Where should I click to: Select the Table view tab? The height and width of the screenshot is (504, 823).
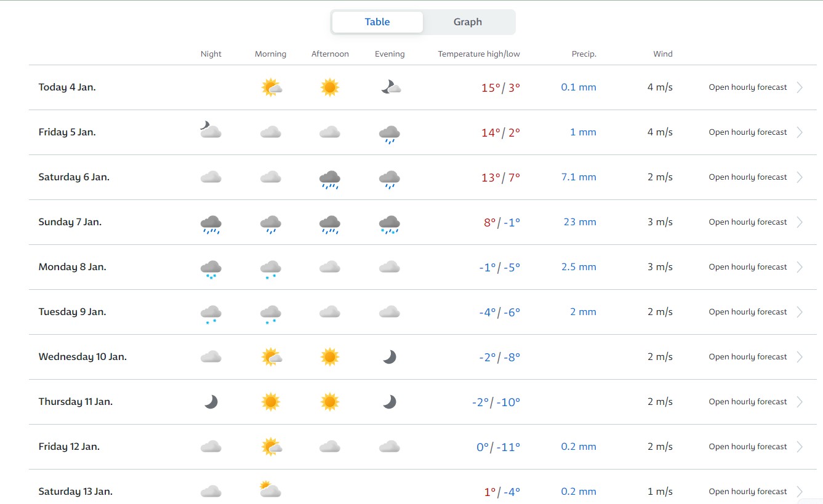pos(377,22)
